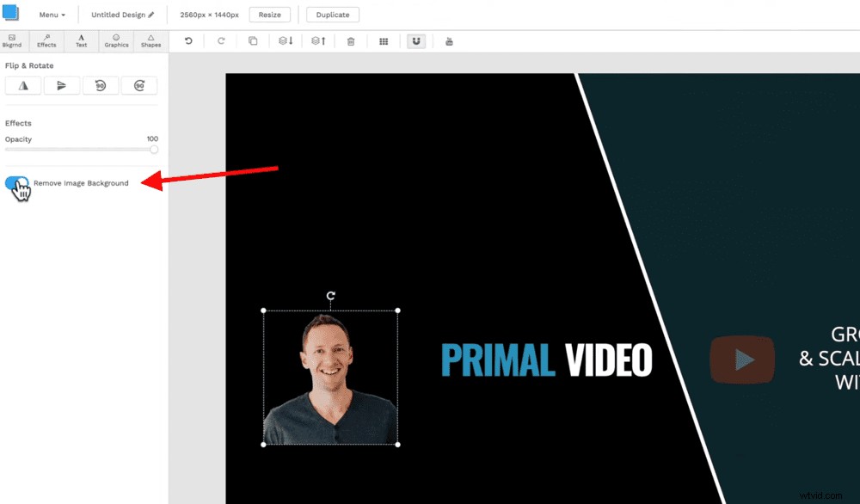Export the design to YouTube
860x504 pixels.
click(449, 40)
